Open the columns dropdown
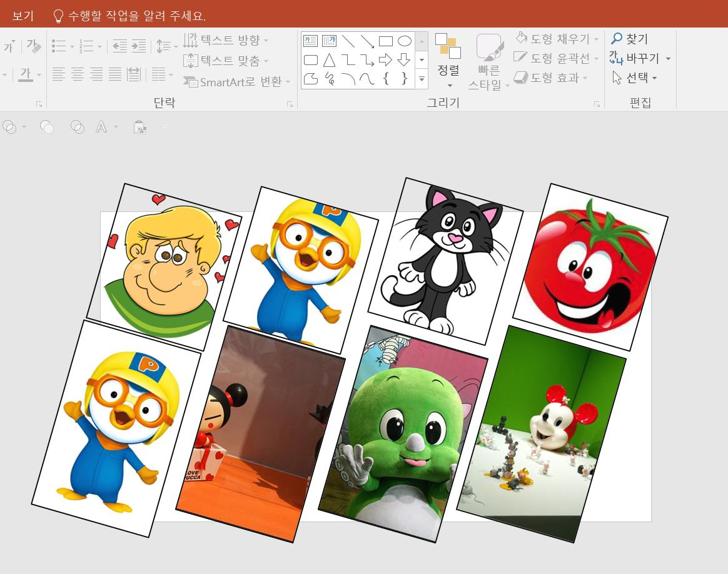 pyautogui.click(x=162, y=74)
